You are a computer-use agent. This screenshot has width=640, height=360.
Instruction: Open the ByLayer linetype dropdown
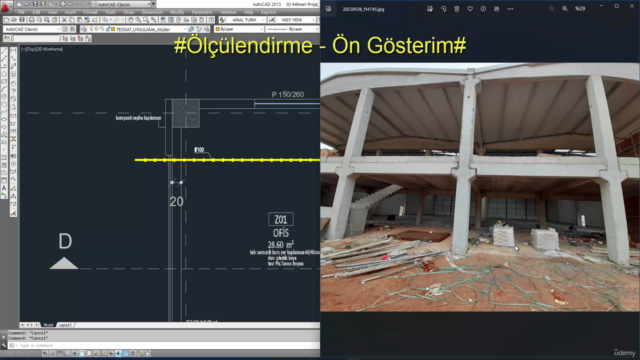pos(293,29)
